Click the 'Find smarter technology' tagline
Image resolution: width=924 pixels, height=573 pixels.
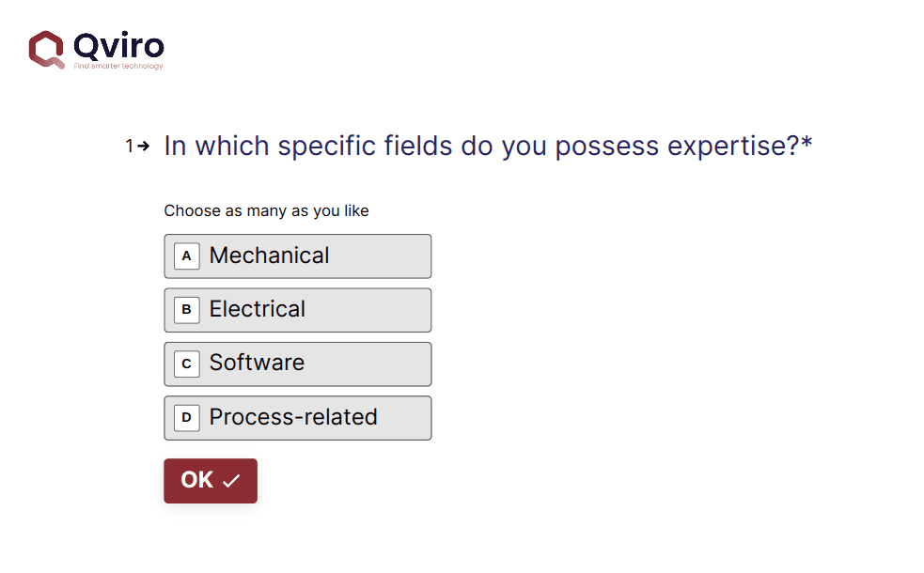pos(118,66)
